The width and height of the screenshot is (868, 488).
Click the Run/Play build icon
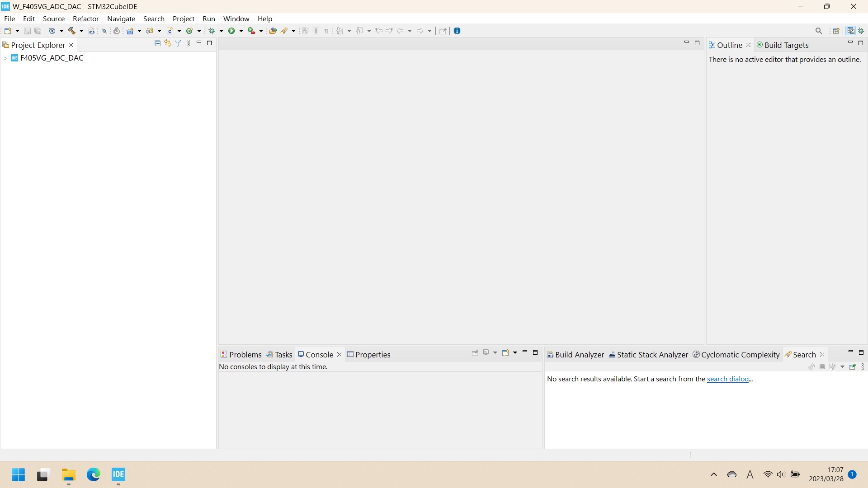point(232,30)
